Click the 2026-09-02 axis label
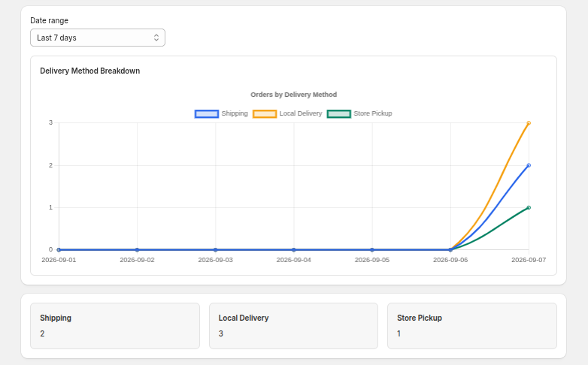The image size is (588, 365). point(138,260)
